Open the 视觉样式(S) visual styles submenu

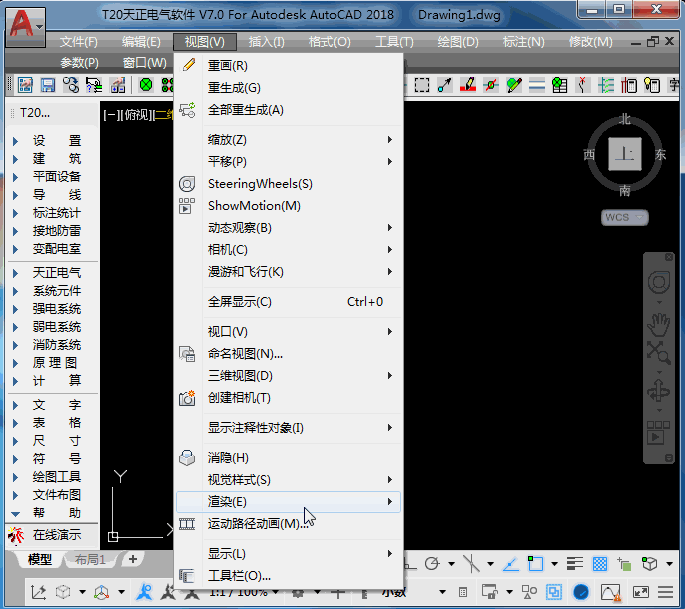(x=288, y=480)
